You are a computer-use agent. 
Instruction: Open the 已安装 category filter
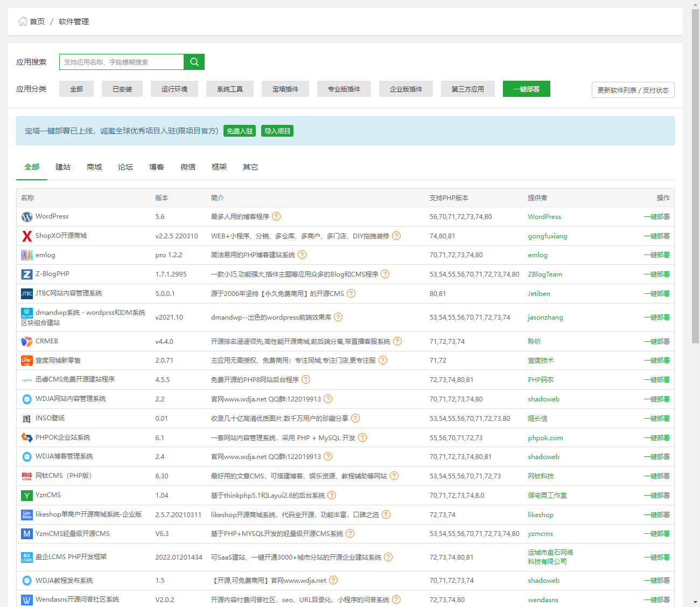tap(122, 89)
